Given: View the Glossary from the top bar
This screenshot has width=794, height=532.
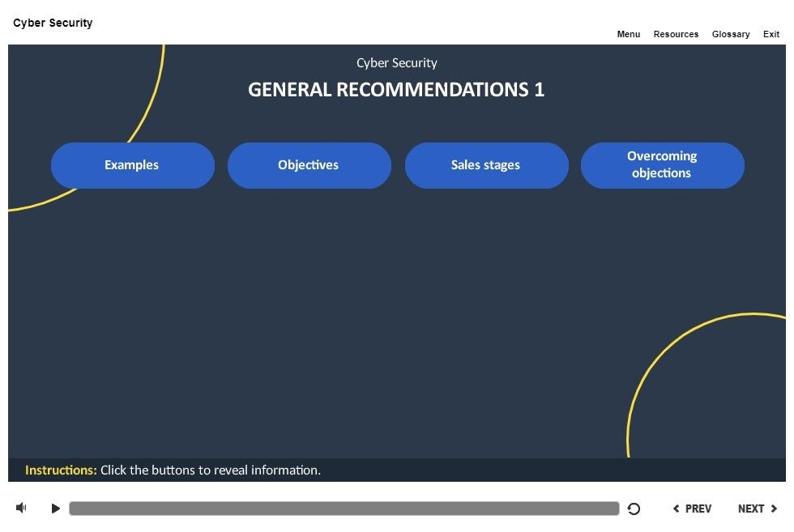Looking at the screenshot, I should [x=731, y=34].
